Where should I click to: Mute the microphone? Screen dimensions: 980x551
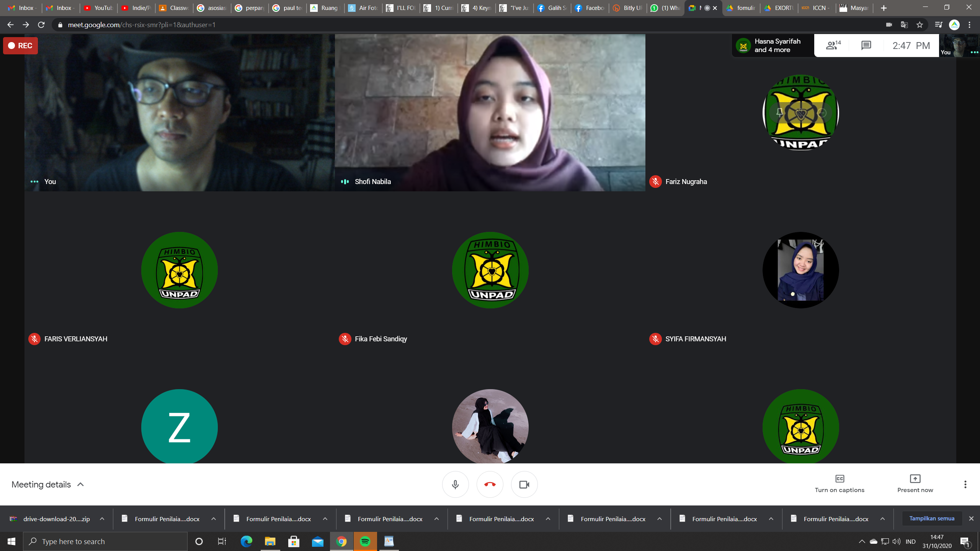click(x=455, y=484)
